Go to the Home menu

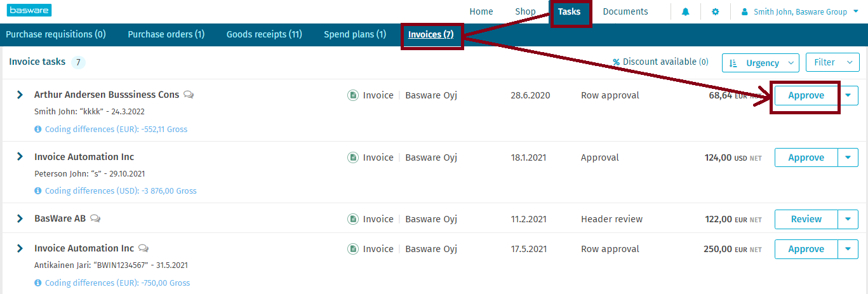coord(481,11)
